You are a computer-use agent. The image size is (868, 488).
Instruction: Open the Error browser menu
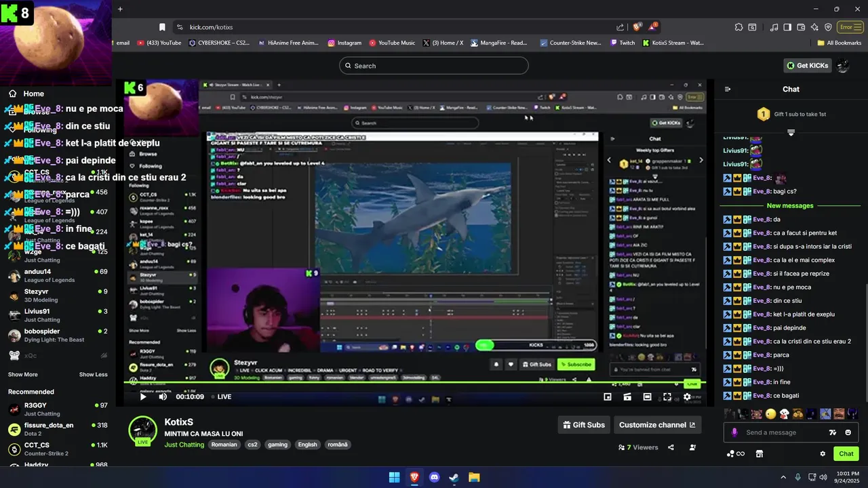coord(849,27)
